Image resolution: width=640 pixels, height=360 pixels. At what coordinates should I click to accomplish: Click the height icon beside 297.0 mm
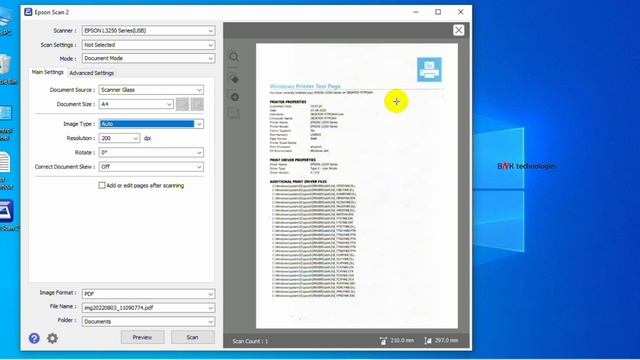[427, 341]
